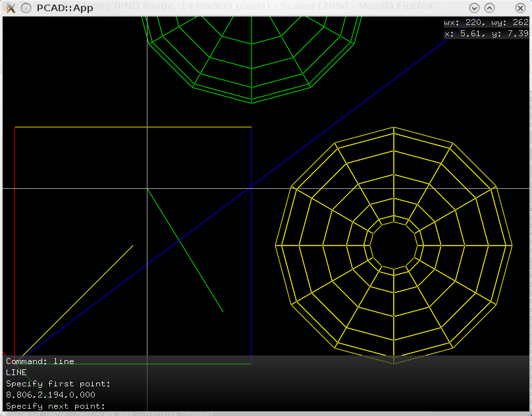This screenshot has height=416, width=532.
Task: Click the round sticky button in title bar
Action: [26, 8]
